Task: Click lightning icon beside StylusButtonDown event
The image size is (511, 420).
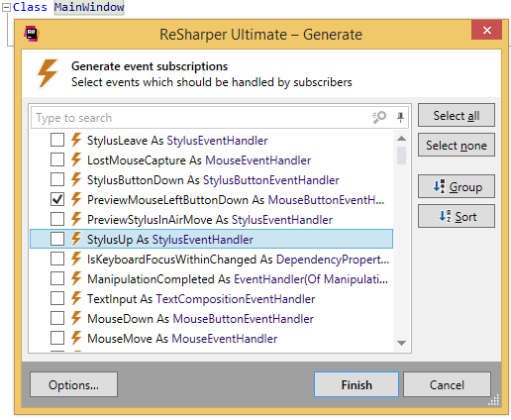Action: [x=76, y=179]
